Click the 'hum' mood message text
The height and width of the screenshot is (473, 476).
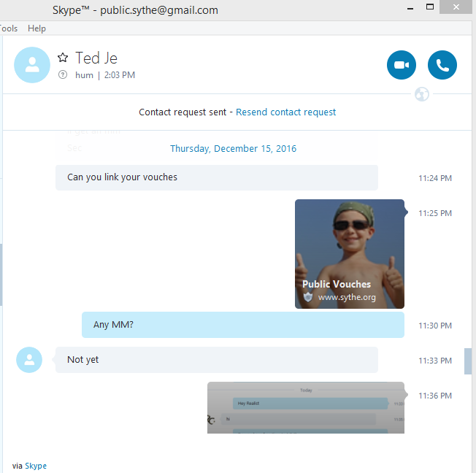click(84, 75)
